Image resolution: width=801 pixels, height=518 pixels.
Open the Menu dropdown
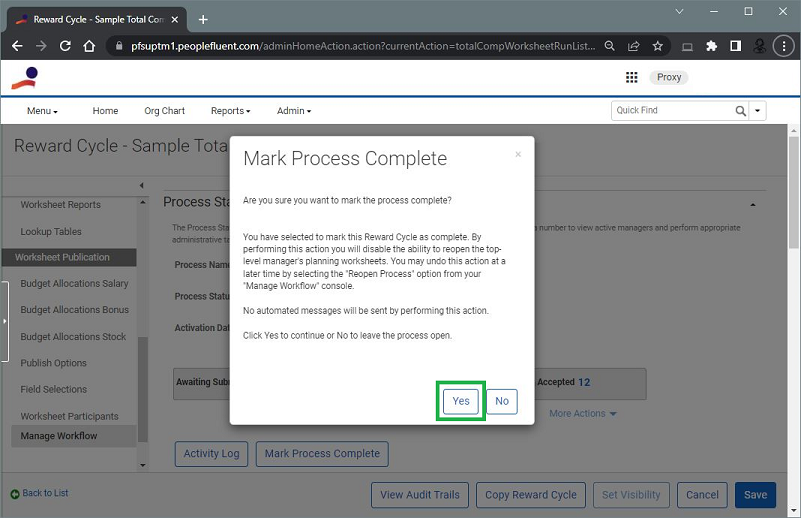click(x=42, y=111)
